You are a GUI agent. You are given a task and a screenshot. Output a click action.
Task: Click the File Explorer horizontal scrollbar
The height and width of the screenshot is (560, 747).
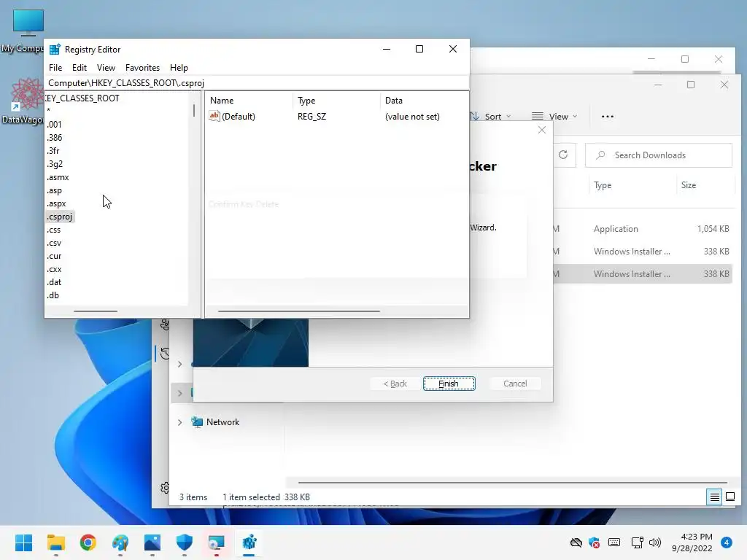[x=513, y=483]
